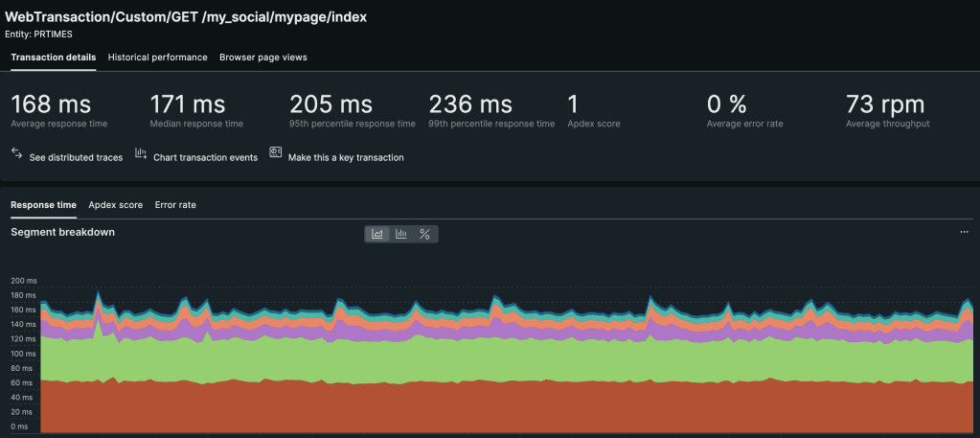Switch to Historical performance tab
Viewport: 980px width, 438px height.
coord(157,57)
